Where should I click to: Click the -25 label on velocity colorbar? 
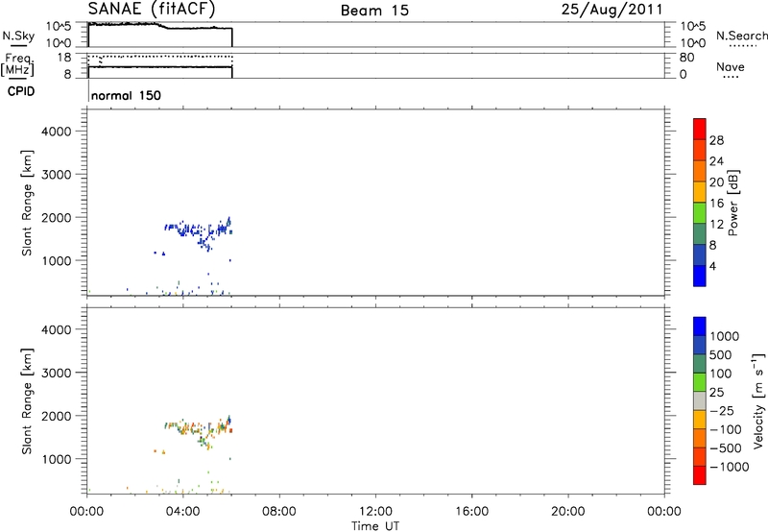(x=722, y=411)
